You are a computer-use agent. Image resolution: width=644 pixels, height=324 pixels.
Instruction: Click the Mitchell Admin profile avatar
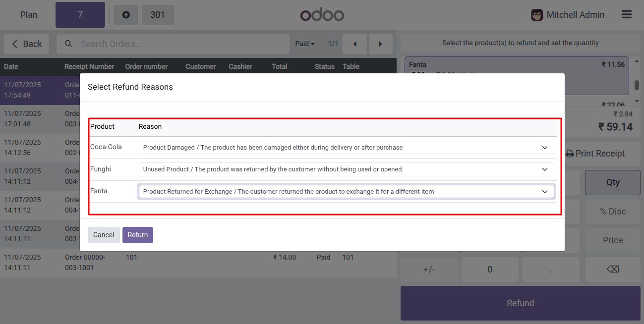tap(537, 15)
